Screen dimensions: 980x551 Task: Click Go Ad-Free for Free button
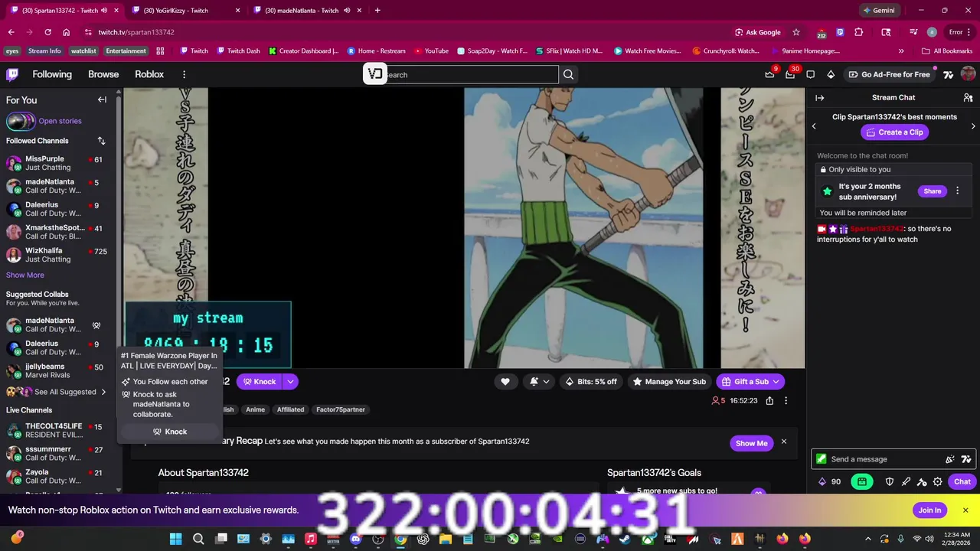pyautogui.click(x=889, y=74)
